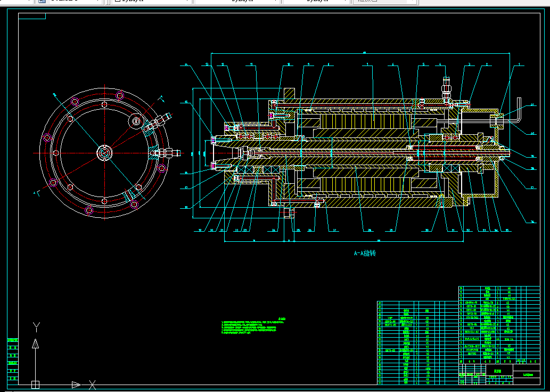Image resolution: width=550 pixels, height=392 pixels.
Task: Select part balloon number 4
Action: [440, 64]
